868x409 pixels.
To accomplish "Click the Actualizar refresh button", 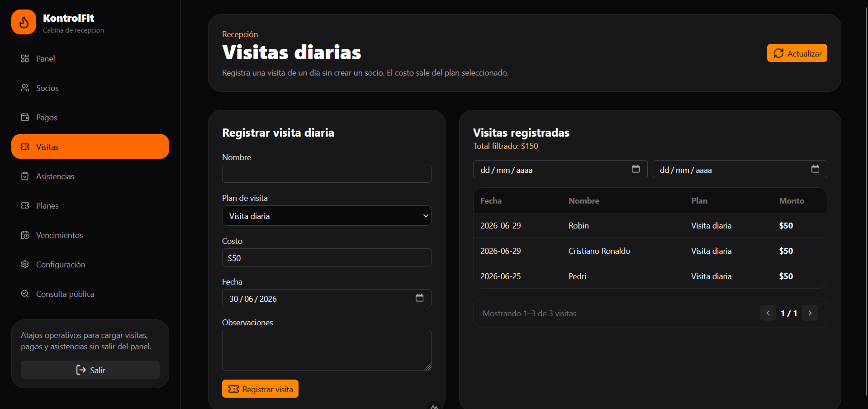I will pyautogui.click(x=797, y=53).
